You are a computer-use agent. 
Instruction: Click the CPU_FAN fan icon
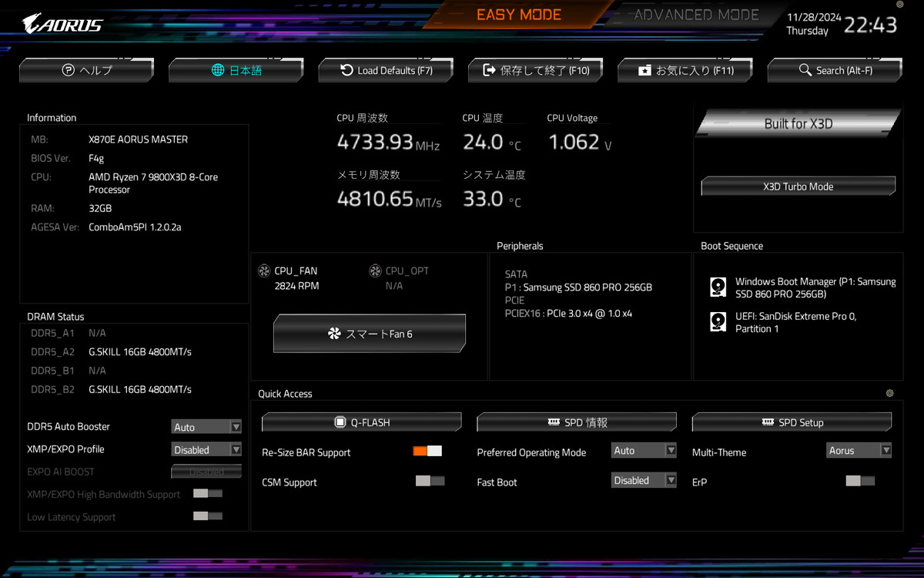tap(264, 271)
